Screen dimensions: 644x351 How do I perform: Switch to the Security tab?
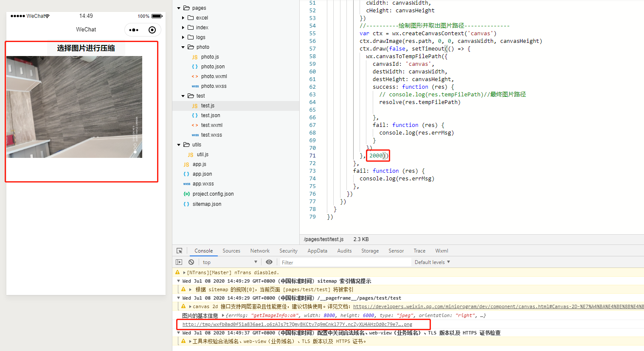pyautogui.click(x=288, y=251)
